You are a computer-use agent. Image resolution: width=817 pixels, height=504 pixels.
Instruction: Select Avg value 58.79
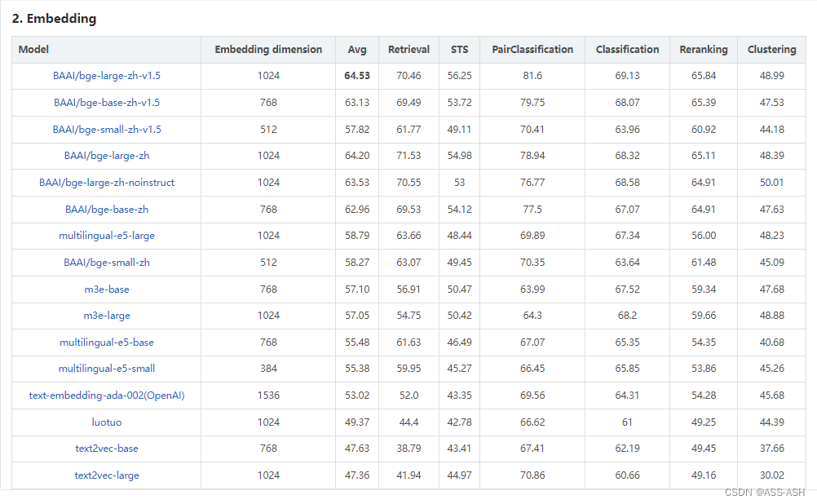tap(357, 236)
